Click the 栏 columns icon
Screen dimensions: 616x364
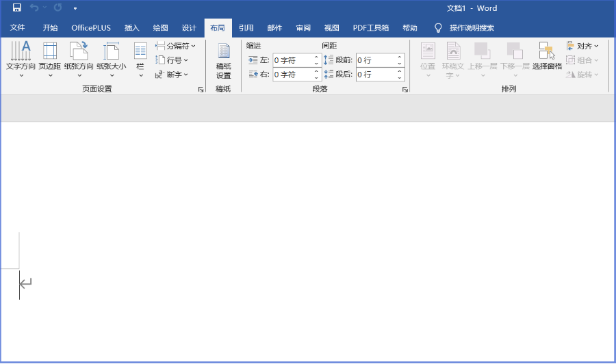(140, 51)
